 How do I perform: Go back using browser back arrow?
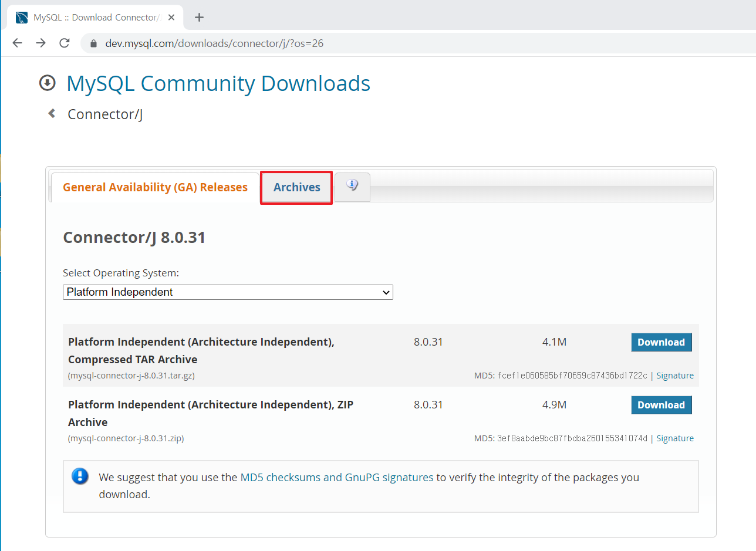(x=17, y=43)
